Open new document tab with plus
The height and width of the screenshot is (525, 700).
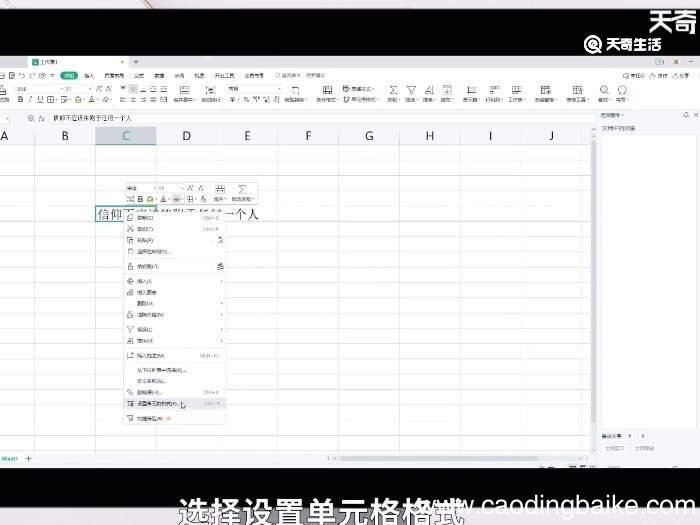[136, 62]
